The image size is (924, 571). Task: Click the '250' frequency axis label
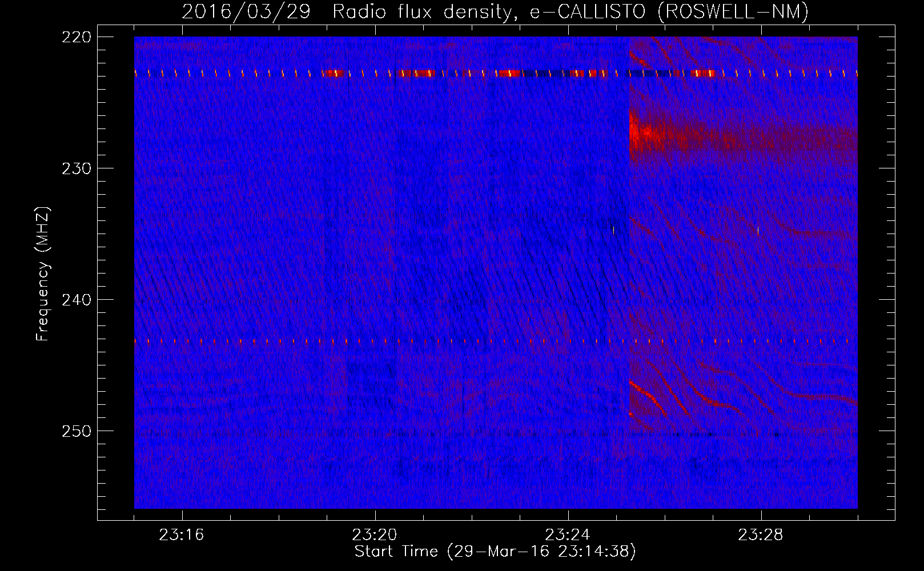[x=76, y=431]
